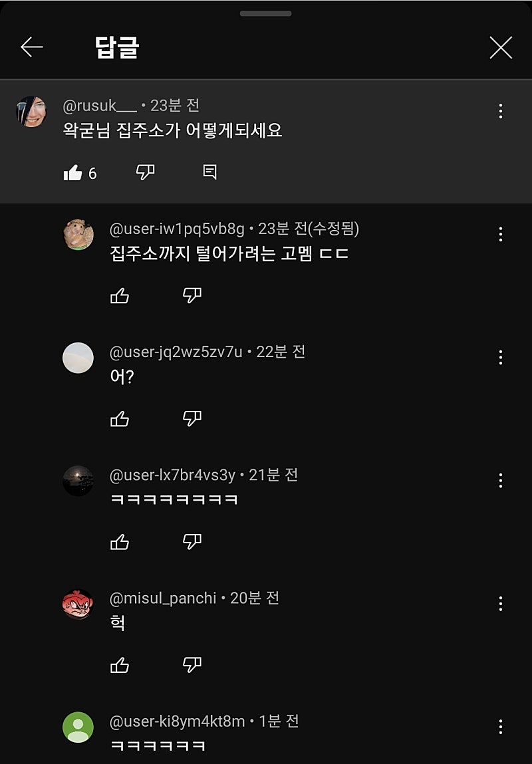
Task: Tap the reply icon on @rusuk___ comment
Action: [209, 173]
